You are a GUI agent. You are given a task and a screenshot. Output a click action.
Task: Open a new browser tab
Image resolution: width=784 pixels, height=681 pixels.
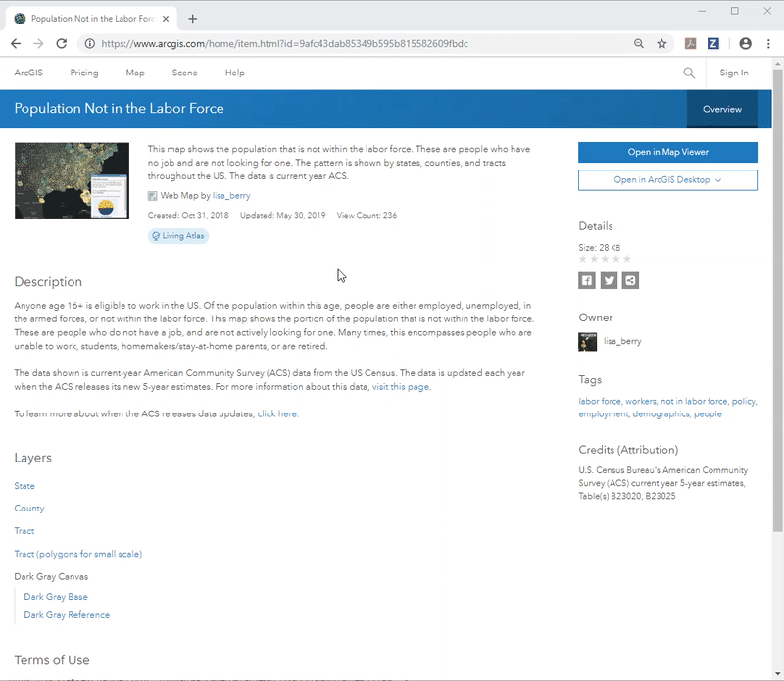pos(192,19)
